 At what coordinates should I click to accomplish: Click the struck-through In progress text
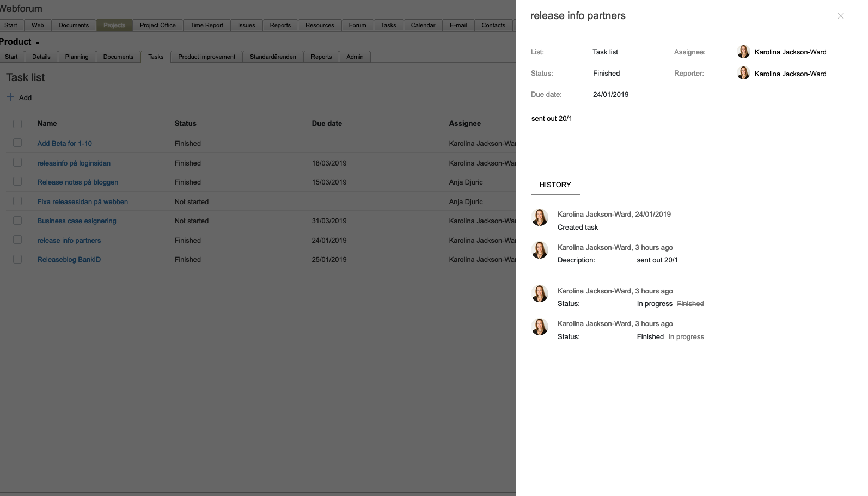click(x=686, y=337)
